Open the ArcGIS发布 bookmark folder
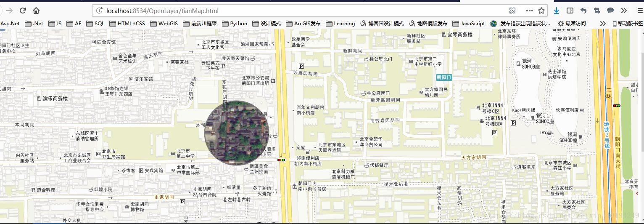Image resolution: width=644 pixels, height=224 pixels. tap(303, 24)
